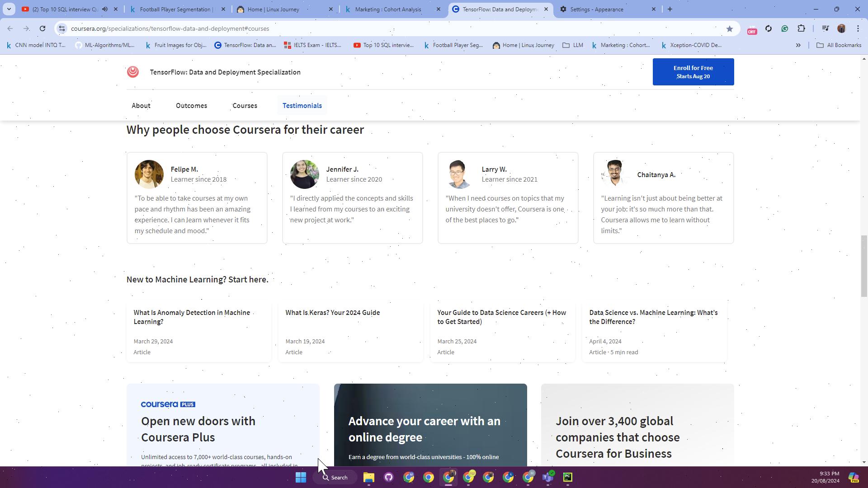Close the Football Player Segmentation tab
Viewport: 868px width, 488px height.
[223, 9]
